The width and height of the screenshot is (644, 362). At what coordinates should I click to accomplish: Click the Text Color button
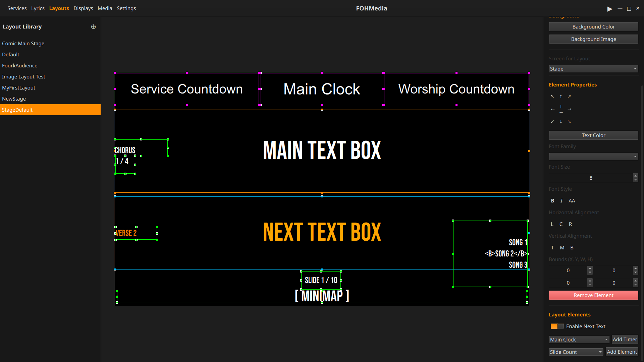(x=593, y=135)
